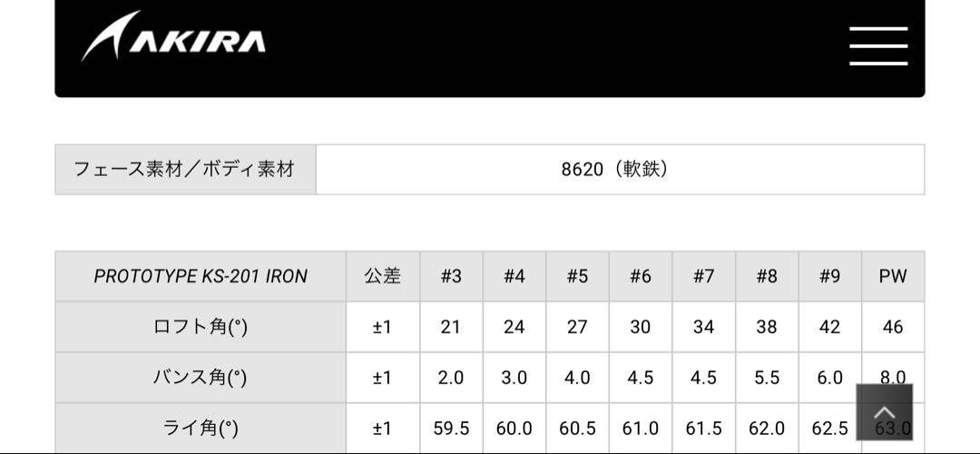The image size is (980, 454).
Task: Select the ロフト角(°) row label
Action: pyautogui.click(x=201, y=327)
